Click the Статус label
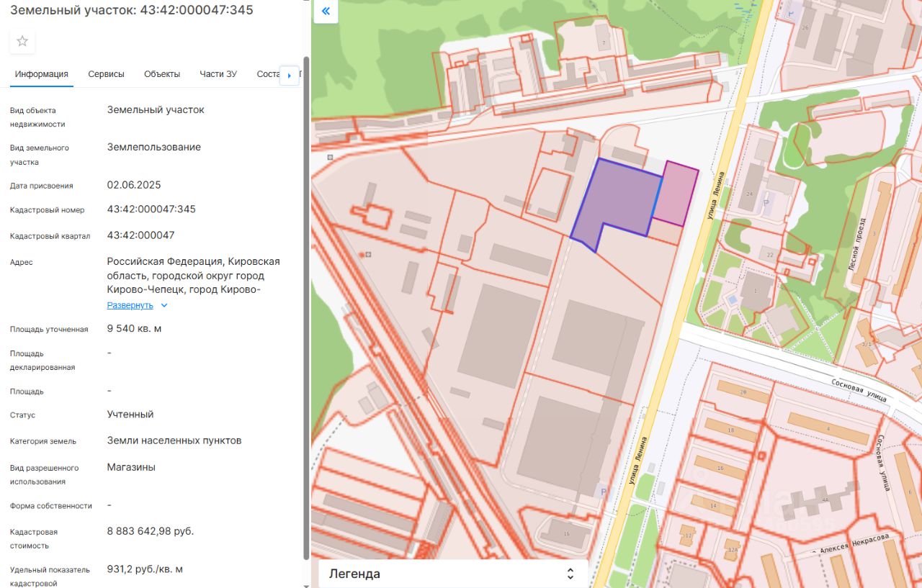The image size is (922, 588). pos(22,415)
